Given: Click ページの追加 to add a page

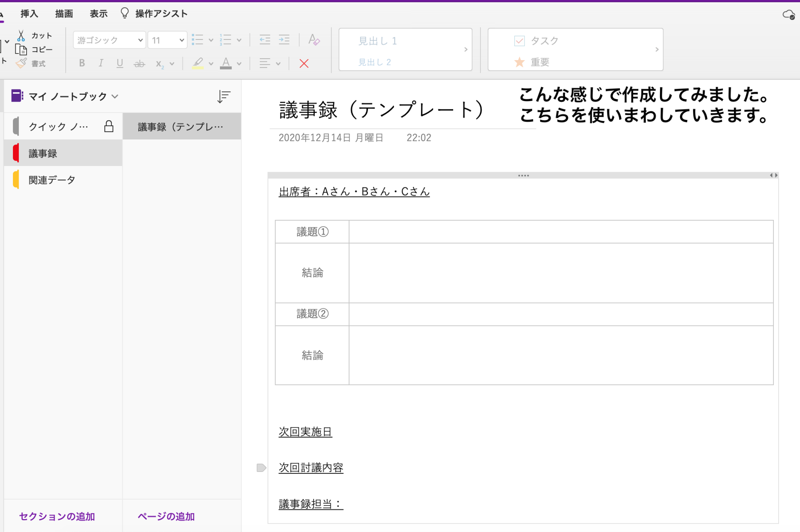Looking at the screenshot, I should [165, 516].
